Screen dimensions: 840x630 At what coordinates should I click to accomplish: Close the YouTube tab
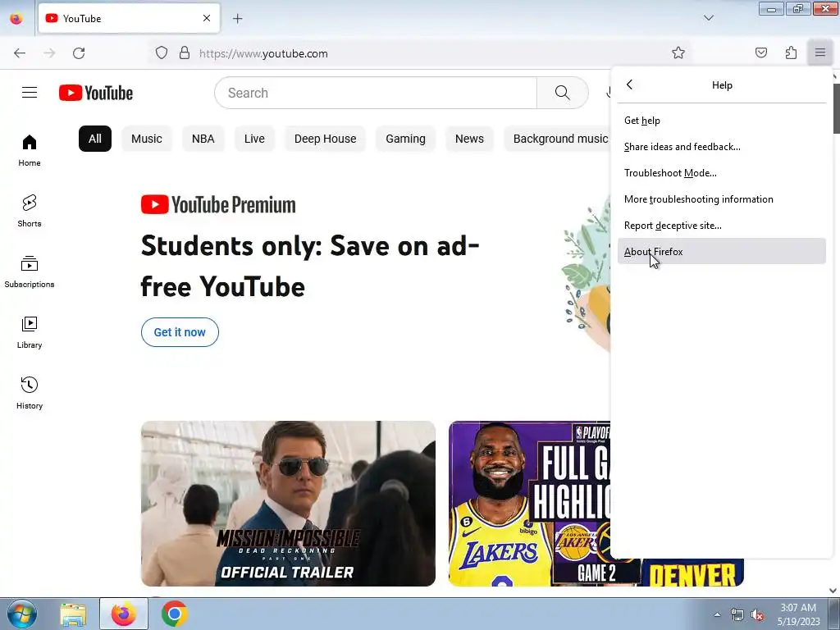point(207,18)
